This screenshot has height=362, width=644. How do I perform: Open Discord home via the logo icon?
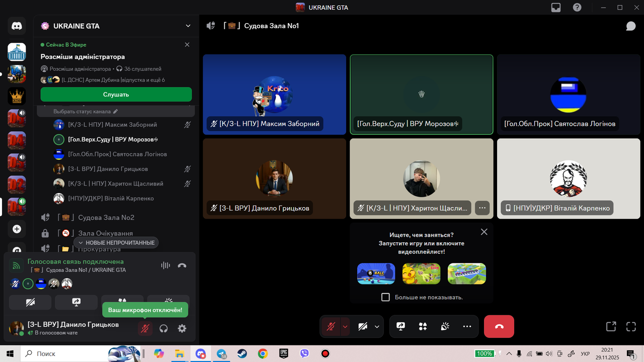pyautogui.click(x=17, y=26)
